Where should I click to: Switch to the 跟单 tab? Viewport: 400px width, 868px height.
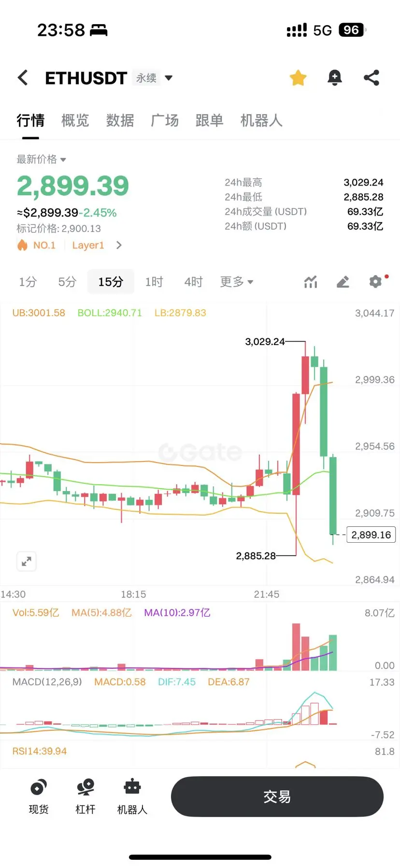click(210, 120)
